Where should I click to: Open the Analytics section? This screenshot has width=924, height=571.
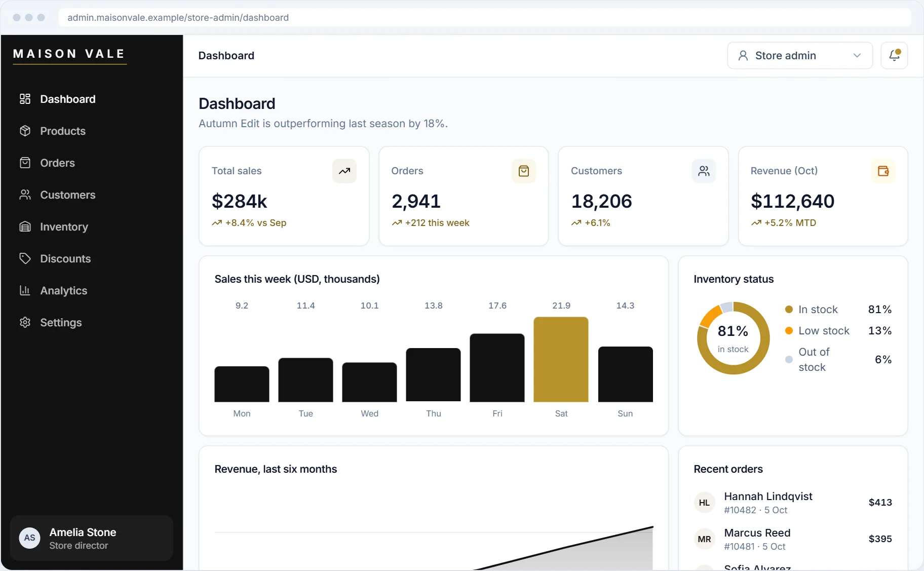[92, 290]
